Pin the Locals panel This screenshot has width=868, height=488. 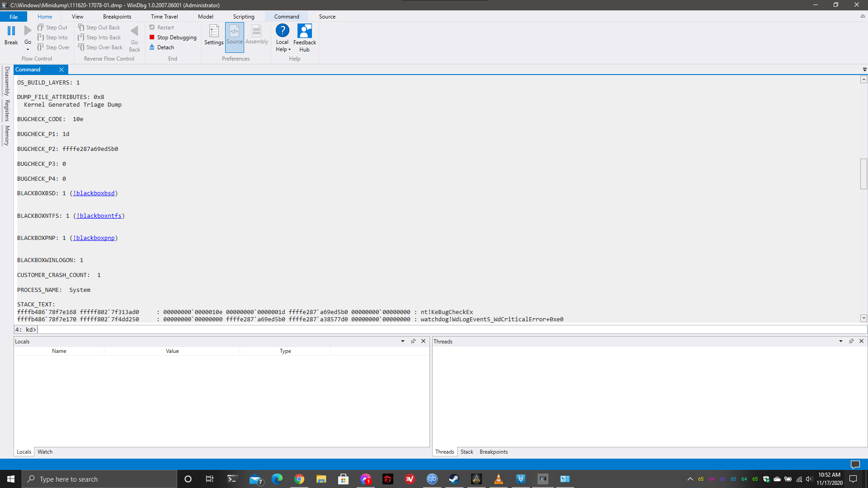coord(413,341)
